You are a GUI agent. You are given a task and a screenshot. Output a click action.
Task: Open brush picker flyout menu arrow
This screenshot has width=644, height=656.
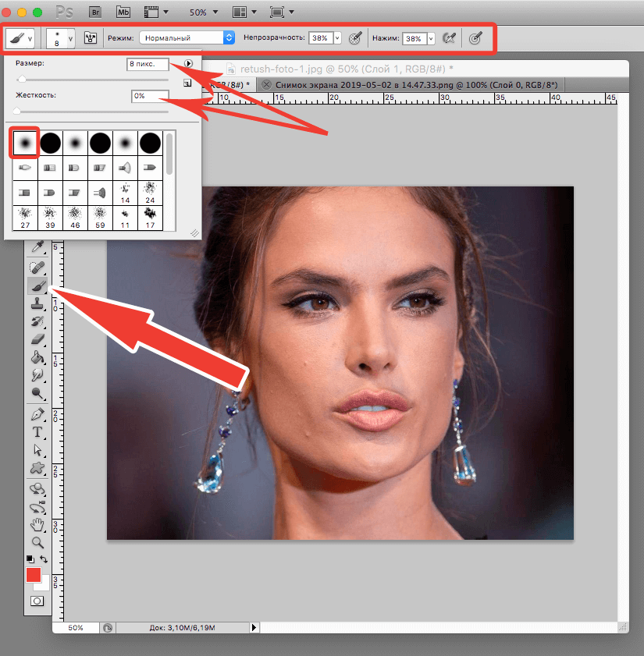[x=188, y=64]
